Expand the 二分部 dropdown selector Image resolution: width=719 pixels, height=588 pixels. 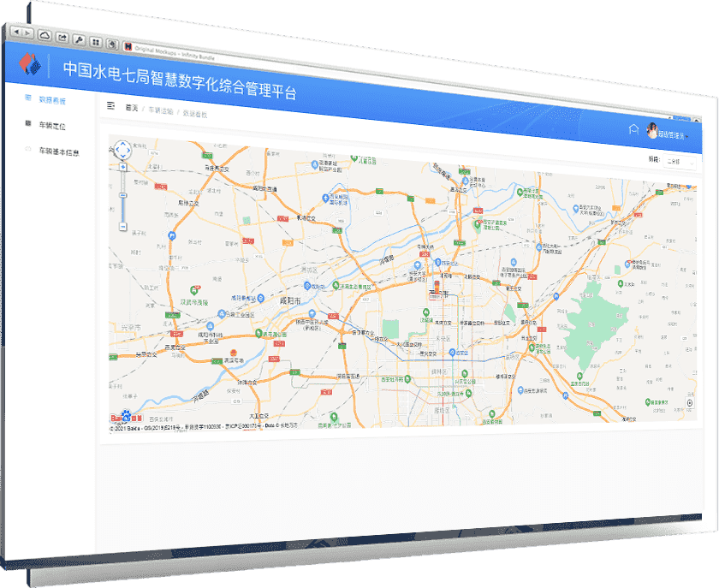(x=680, y=161)
